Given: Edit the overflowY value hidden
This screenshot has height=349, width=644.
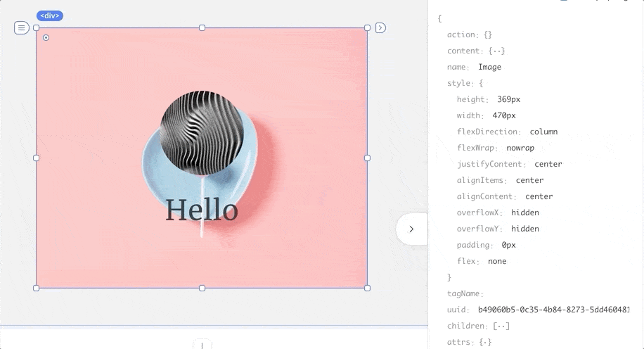Looking at the screenshot, I should tap(525, 229).
